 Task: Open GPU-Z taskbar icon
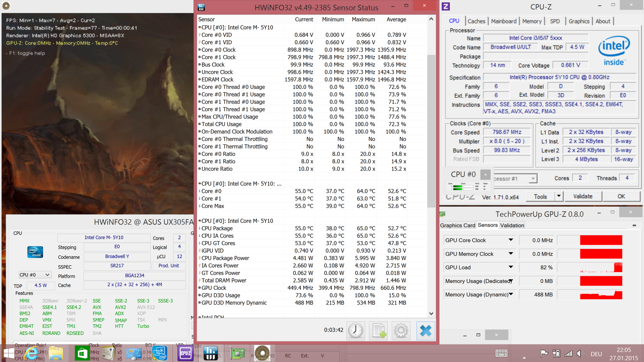(237, 353)
